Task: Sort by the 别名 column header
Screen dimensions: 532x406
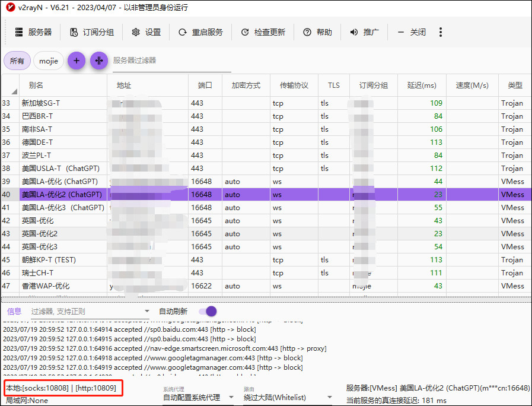Action: pyautogui.click(x=63, y=85)
